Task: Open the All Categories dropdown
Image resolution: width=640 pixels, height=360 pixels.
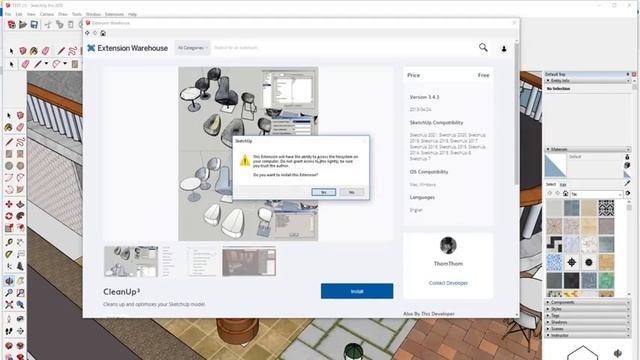Action: coord(192,48)
